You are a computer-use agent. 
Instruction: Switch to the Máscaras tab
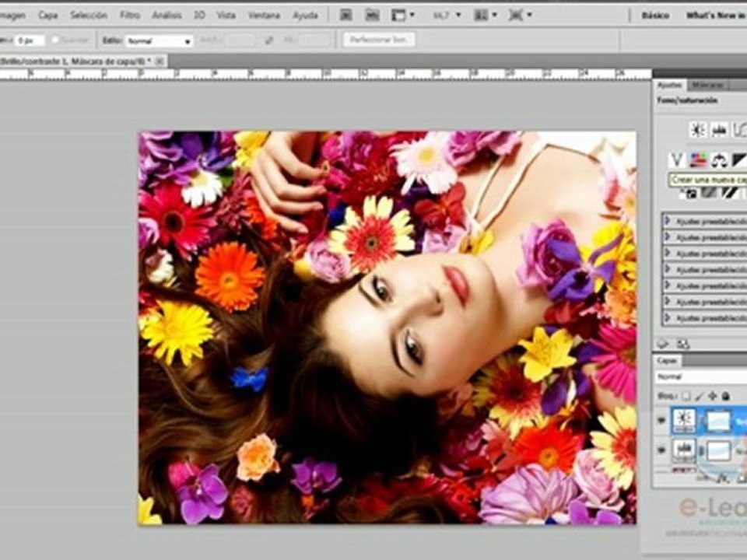pyautogui.click(x=707, y=86)
